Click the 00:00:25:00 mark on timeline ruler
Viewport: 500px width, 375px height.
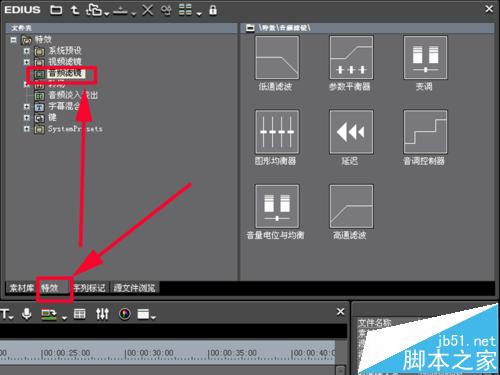click(66, 353)
